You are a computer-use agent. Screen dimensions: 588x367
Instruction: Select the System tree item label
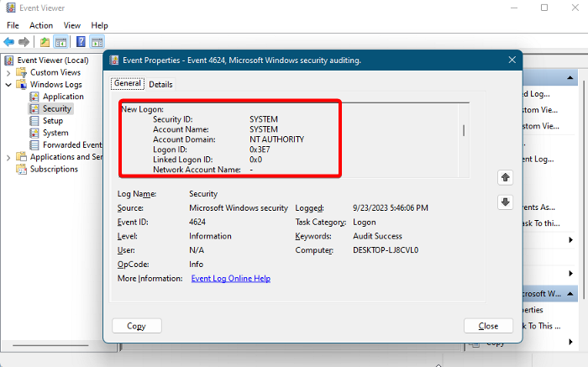tap(55, 133)
